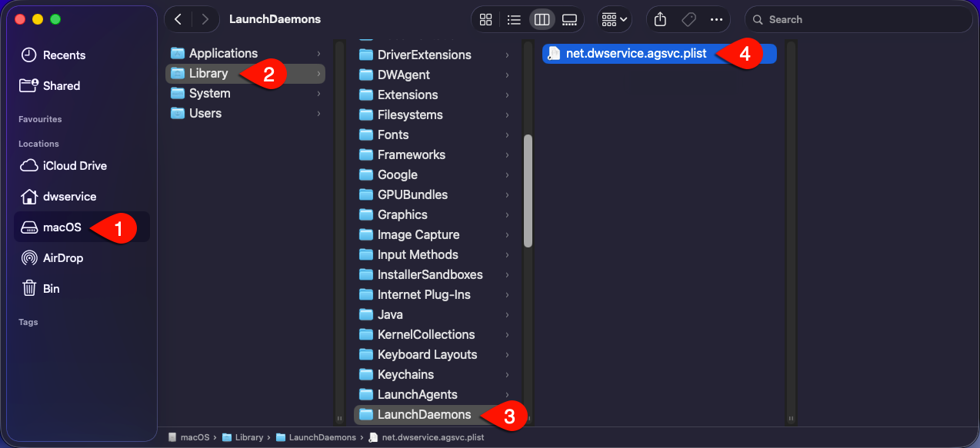Select the Frameworks folder
Screen dimensions: 980x448
coord(435,154)
